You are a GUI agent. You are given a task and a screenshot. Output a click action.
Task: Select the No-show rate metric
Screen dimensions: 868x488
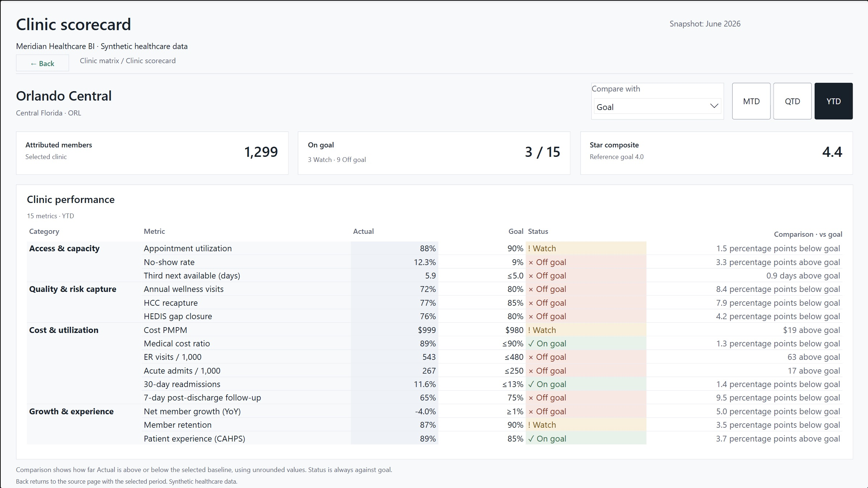169,262
